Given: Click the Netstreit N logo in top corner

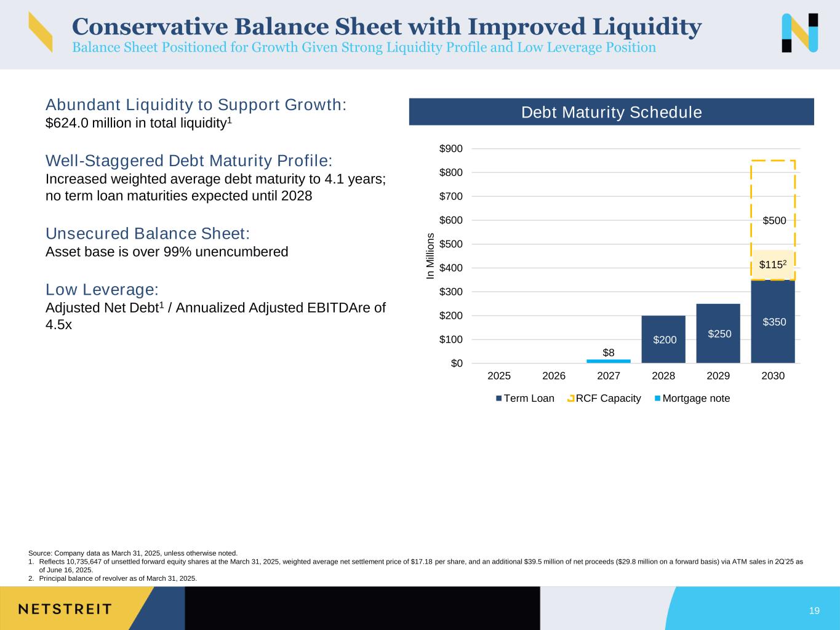Looking at the screenshot, I should [x=799, y=33].
